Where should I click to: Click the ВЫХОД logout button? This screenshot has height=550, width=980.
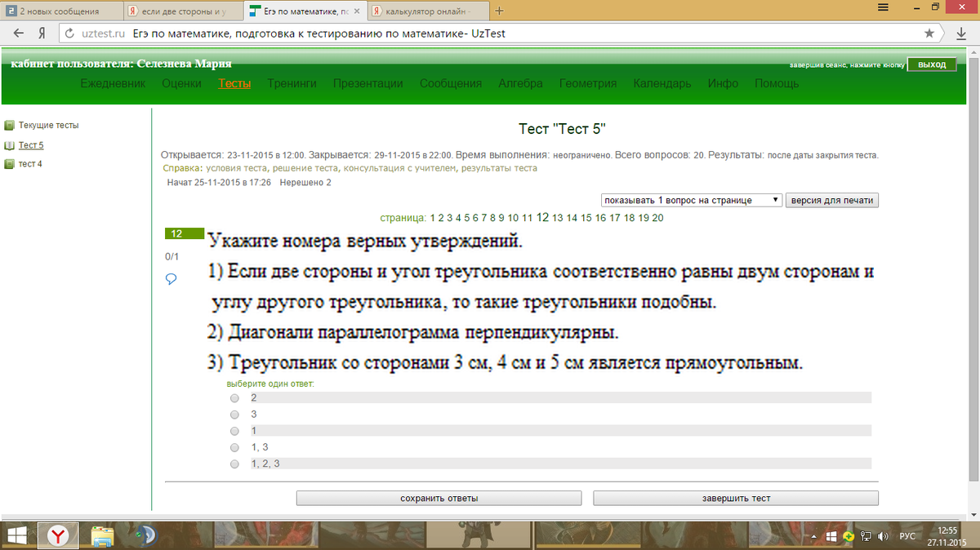pyautogui.click(x=932, y=64)
